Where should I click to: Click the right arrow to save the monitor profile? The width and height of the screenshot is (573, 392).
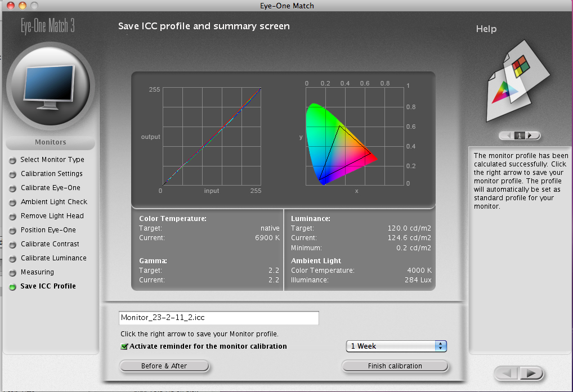pos(531,373)
